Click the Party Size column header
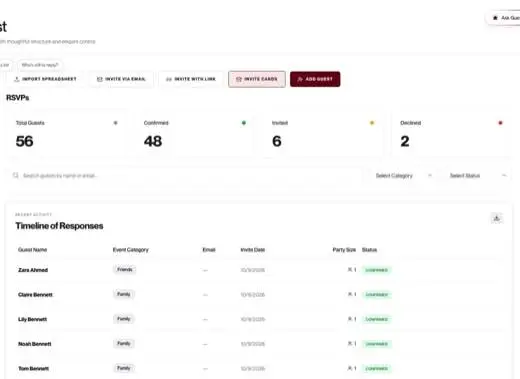Image resolution: width=520 pixels, height=379 pixels. click(x=344, y=250)
